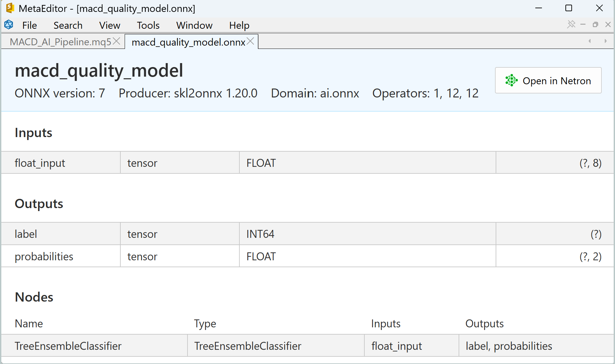Click the tensor cell in float_input row

click(x=180, y=163)
